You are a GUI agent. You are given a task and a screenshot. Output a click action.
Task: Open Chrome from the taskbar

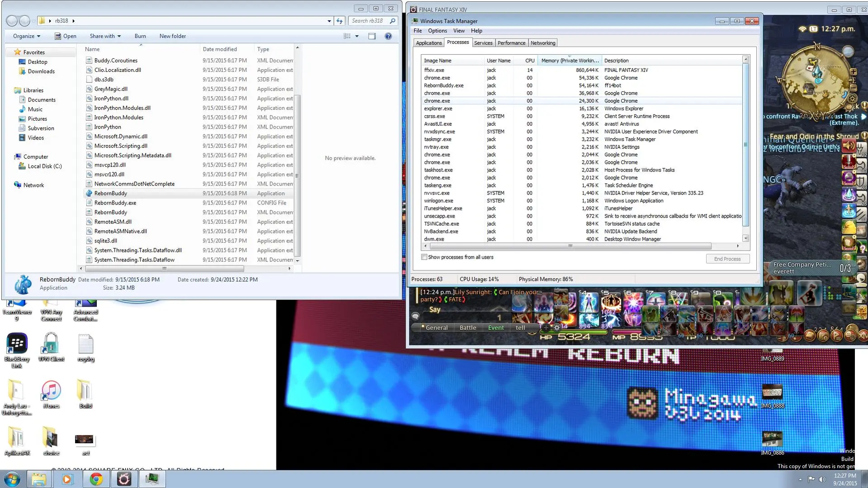coord(96,479)
